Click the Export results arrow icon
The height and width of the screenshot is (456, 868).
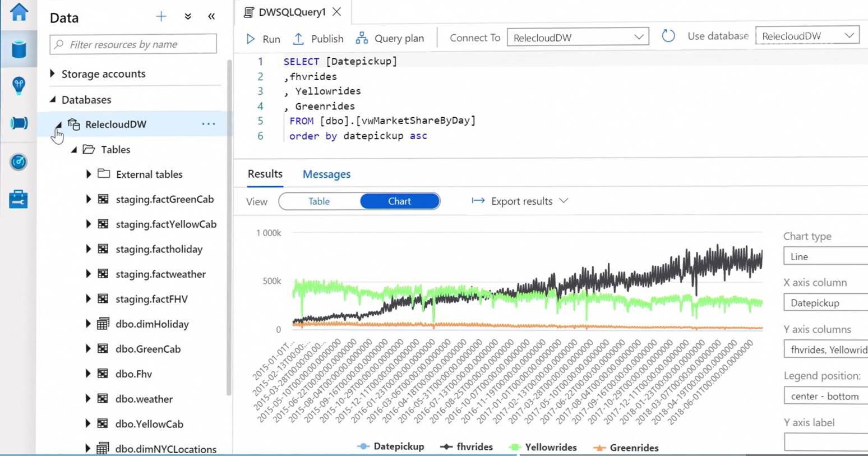478,200
